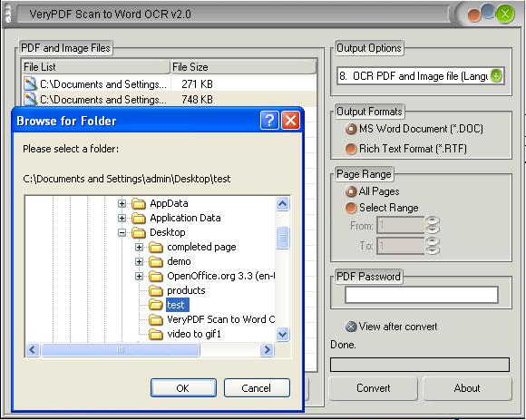The height and width of the screenshot is (420, 526).
Task: Click the blue orb in title bar
Action: (488, 11)
